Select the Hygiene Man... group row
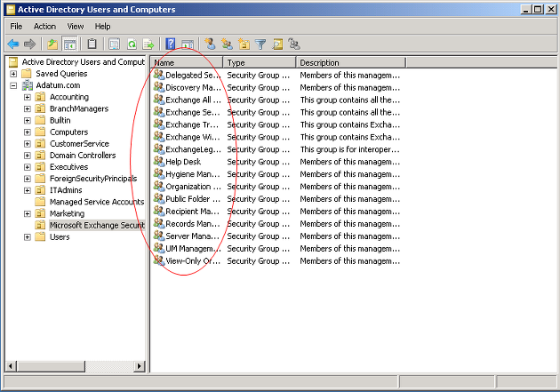The width and height of the screenshot is (560, 392). click(x=276, y=174)
